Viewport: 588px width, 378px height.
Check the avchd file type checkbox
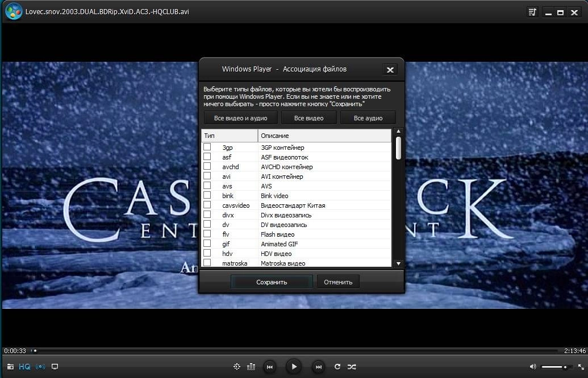coord(207,166)
